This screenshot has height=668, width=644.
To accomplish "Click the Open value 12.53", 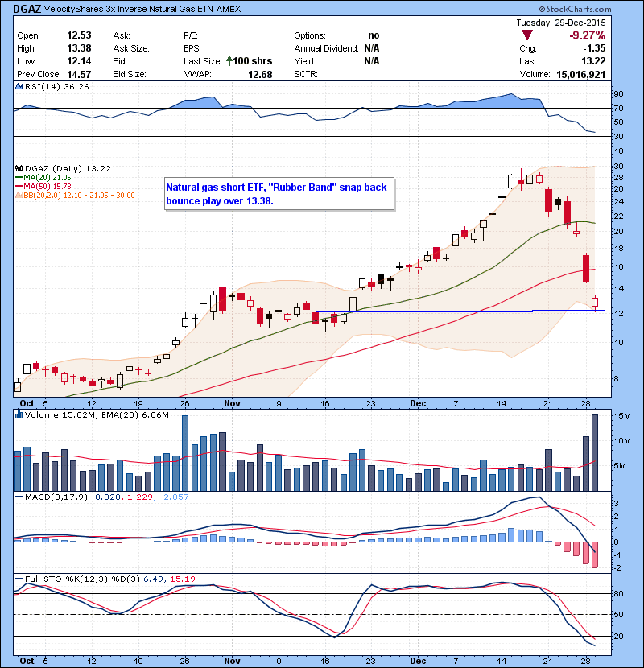I will [x=79, y=35].
